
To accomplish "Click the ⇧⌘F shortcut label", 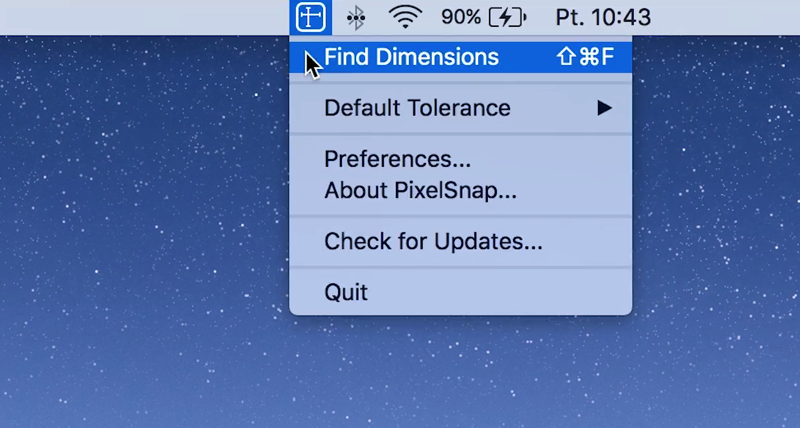I will 585,57.
